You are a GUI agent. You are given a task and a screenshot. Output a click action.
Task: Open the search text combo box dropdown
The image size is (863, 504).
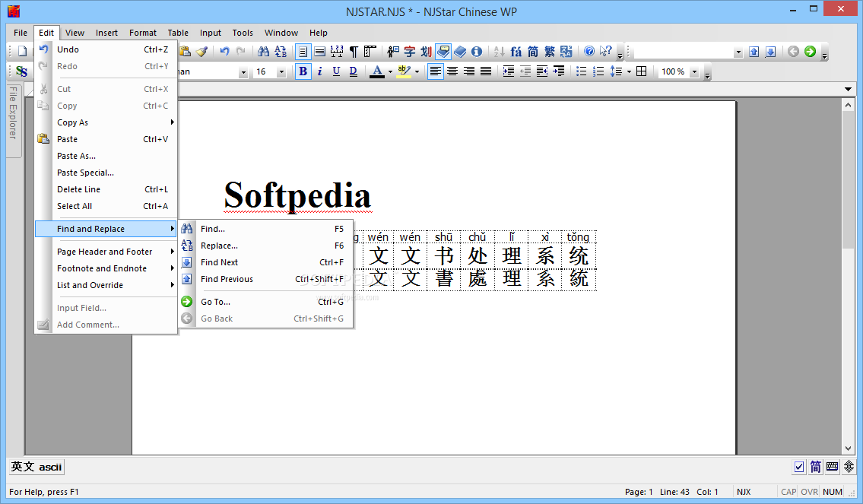[738, 52]
